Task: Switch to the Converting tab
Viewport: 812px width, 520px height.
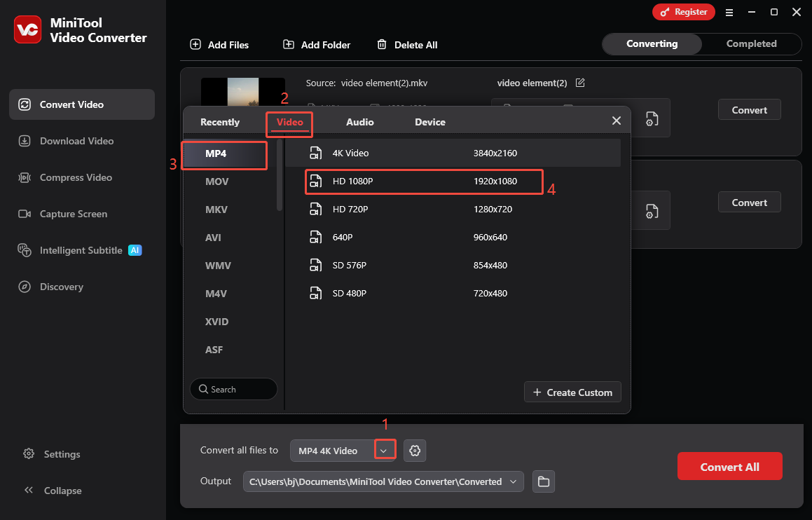Action: (x=652, y=44)
